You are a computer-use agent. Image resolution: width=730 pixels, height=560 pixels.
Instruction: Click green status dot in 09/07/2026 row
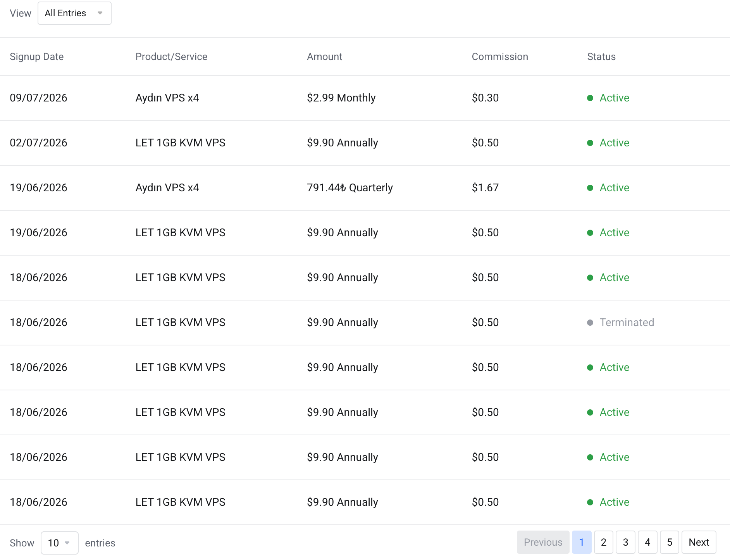pyautogui.click(x=590, y=98)
